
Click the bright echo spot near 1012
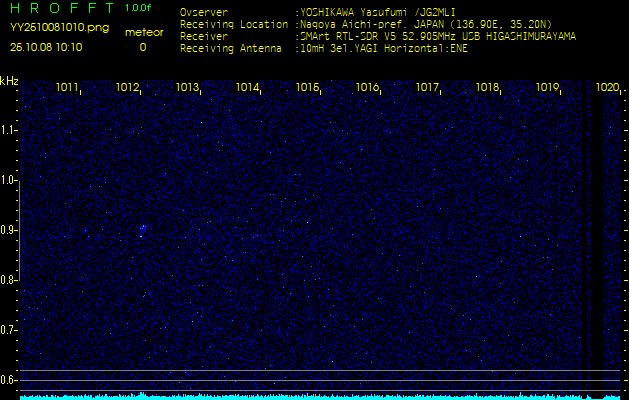[x=142, y=230]
